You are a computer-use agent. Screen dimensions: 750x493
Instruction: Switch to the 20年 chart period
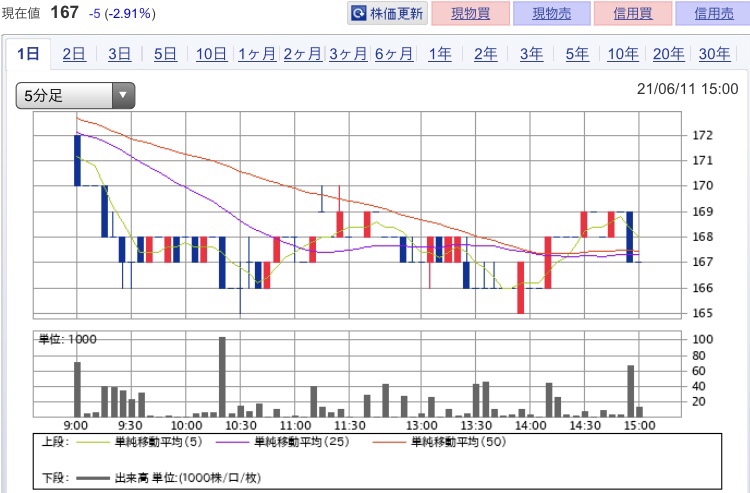(669, 54)
